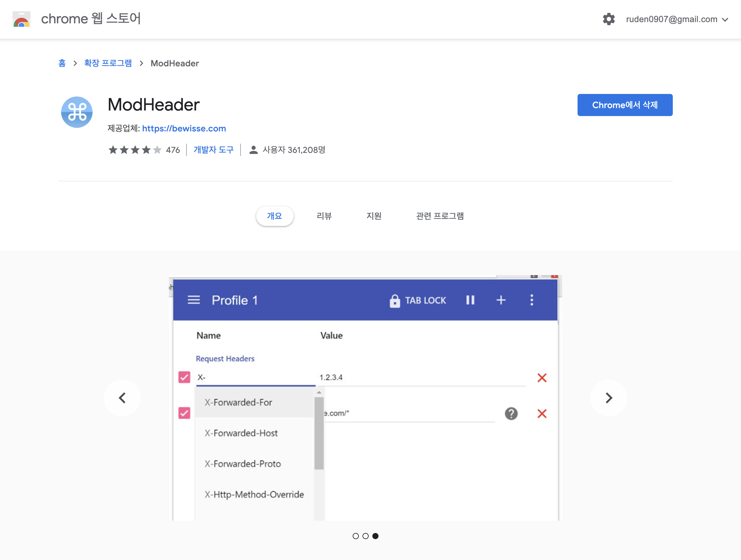
Task: Click the 361,208 user count person icon
Action: point(253,150)
